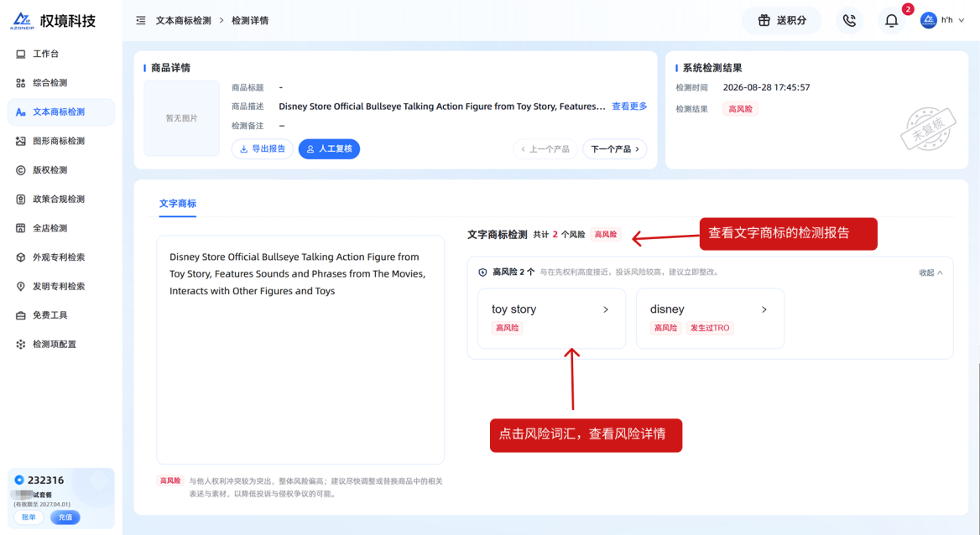Screen dimensions: 980x535
Task: Click the 权境科技 logo icon
Action: click(x=22, y=21)
